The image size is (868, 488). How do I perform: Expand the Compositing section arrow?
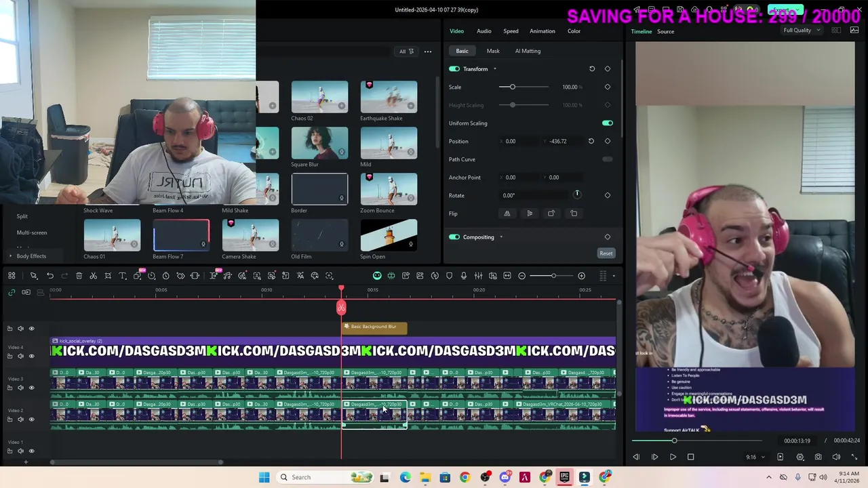pyautogui.click(x=501, y=237)
